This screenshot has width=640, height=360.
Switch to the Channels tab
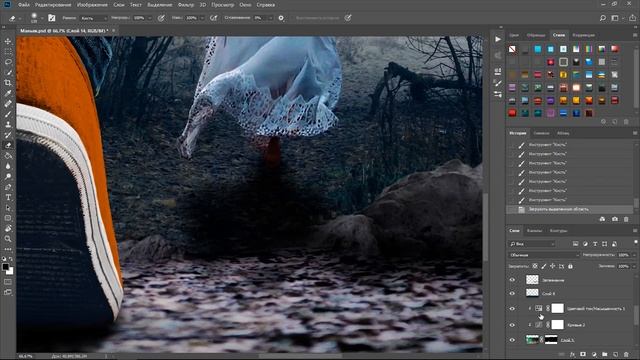pyautogui.click(x=534, y=231)
